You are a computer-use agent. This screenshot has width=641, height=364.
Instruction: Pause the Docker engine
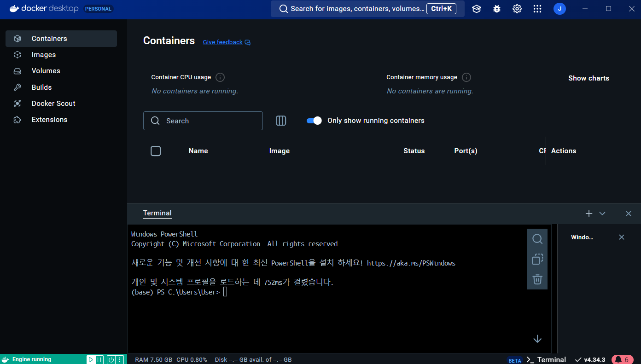coord(99,359)
